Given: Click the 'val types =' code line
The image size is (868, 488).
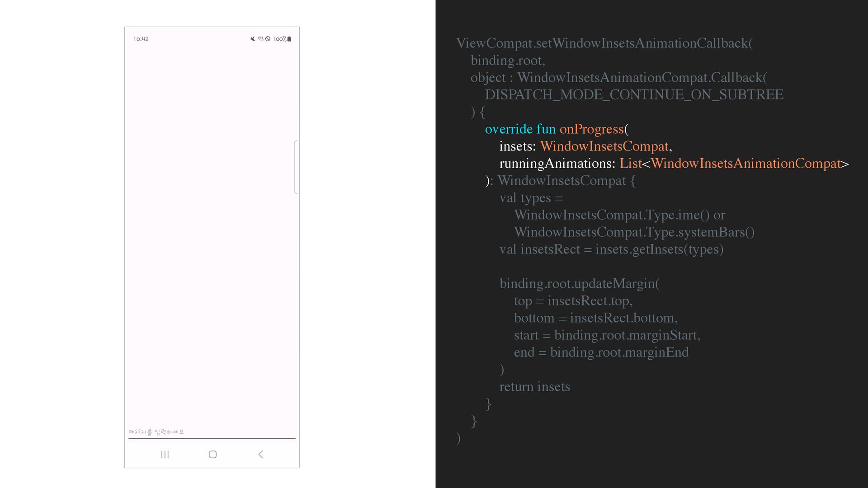Looking at the screenshot, I should [531, 198].
